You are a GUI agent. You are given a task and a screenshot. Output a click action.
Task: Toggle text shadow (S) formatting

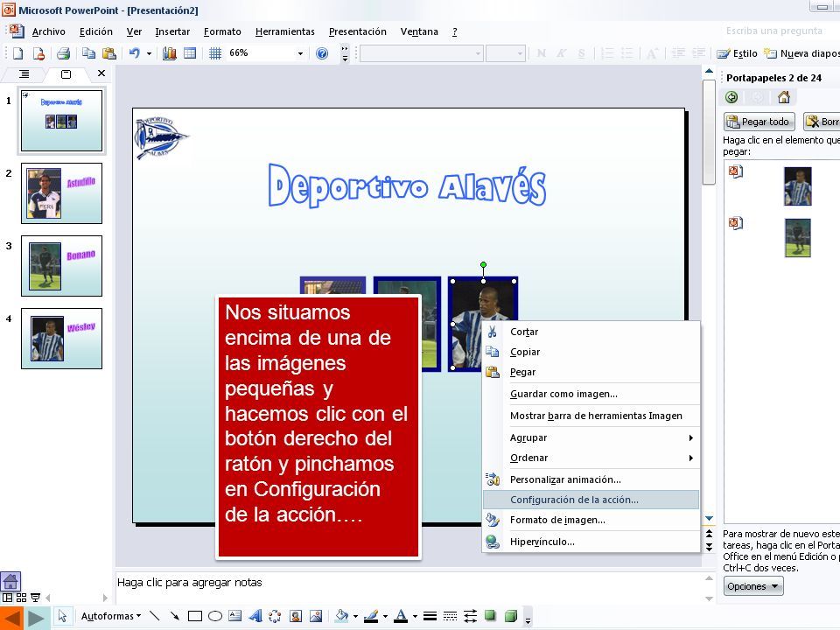point(581,53)
